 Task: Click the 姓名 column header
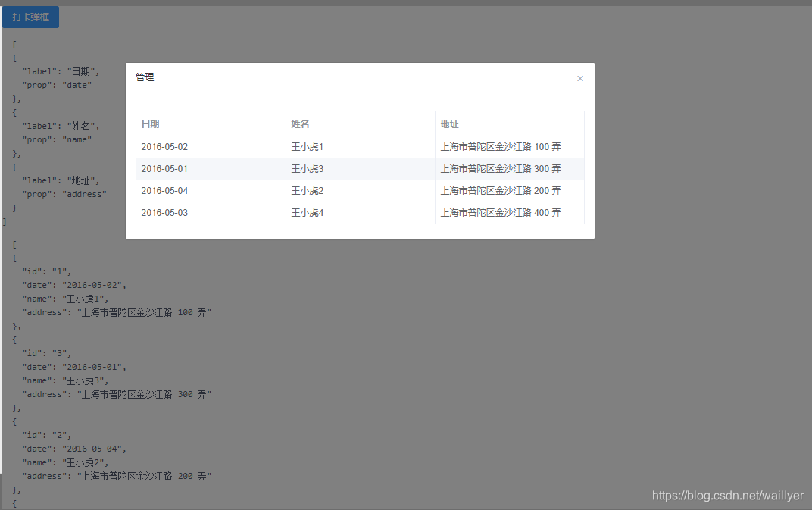click(x=361, y=124)
